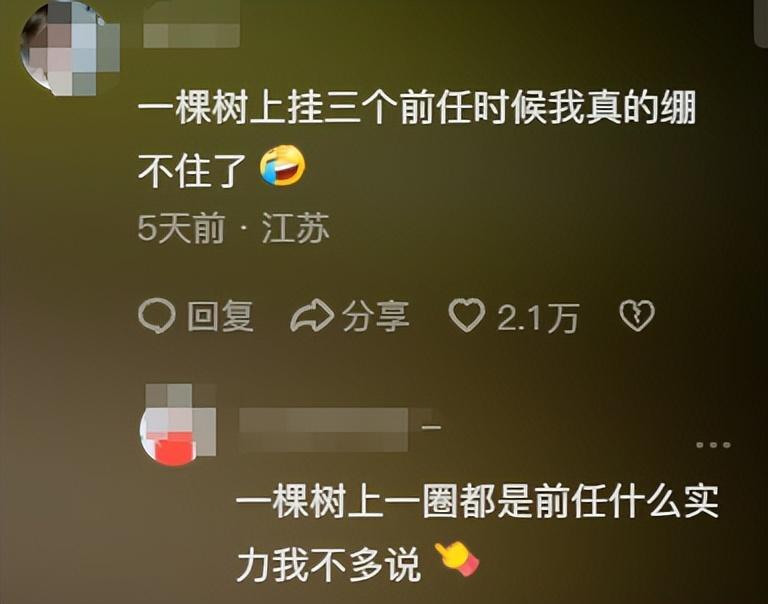The height and width of the screenshot is (604, 768).
Task: Click the reply speech bubble icon
Action: click(156, 316)
